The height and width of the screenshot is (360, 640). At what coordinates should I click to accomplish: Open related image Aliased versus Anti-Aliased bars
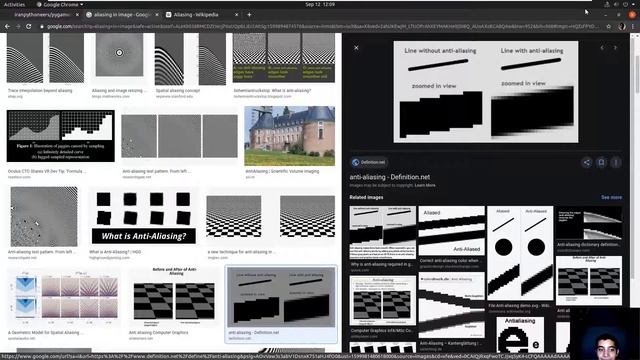451,231
